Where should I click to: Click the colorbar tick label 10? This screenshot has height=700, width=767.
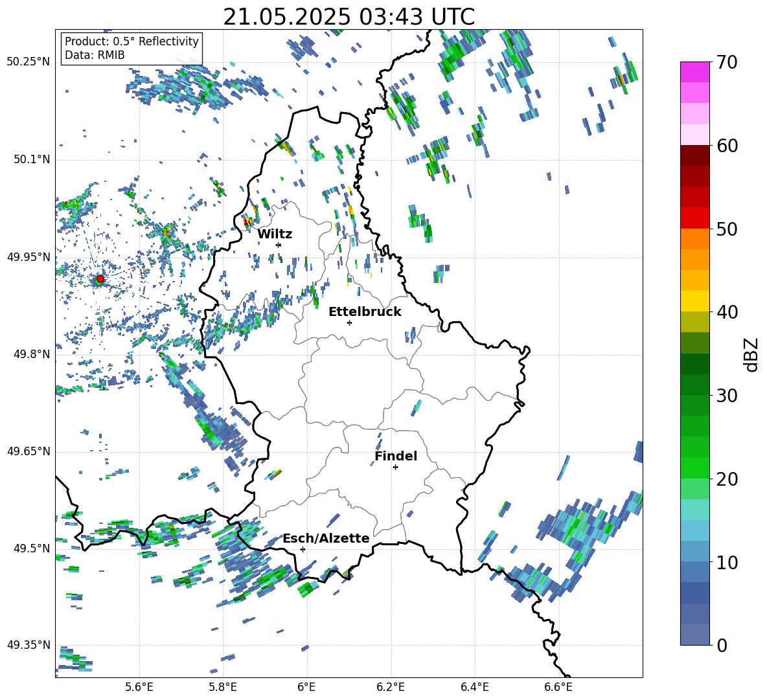point(727,562)
